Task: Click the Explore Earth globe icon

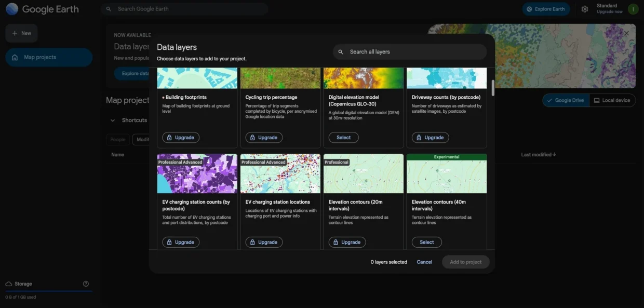Action: point(529,9)
